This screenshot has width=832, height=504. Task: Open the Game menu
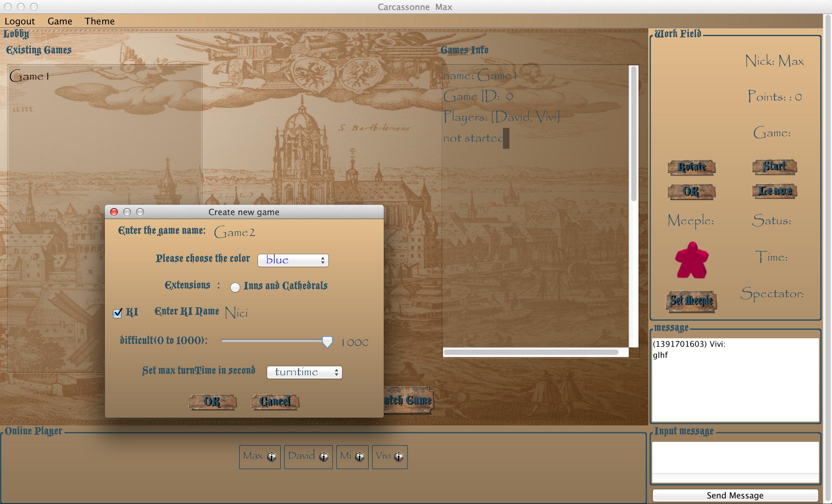(60, 21)
